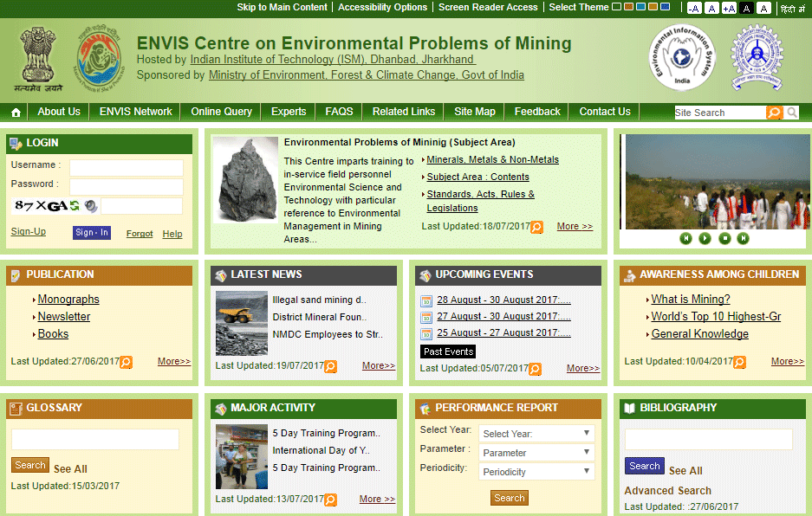
Task: Click the Forgot password link
Action: coord(140,234)
